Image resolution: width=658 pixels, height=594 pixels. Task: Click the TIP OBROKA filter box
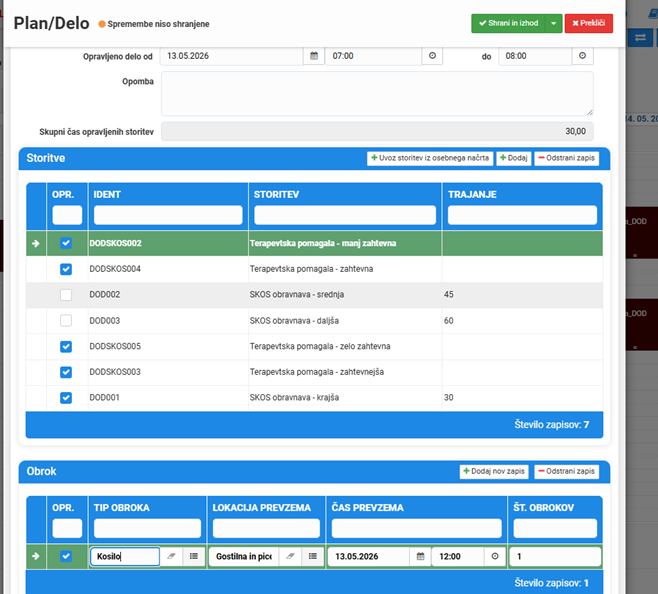click(x=147, y=528)
